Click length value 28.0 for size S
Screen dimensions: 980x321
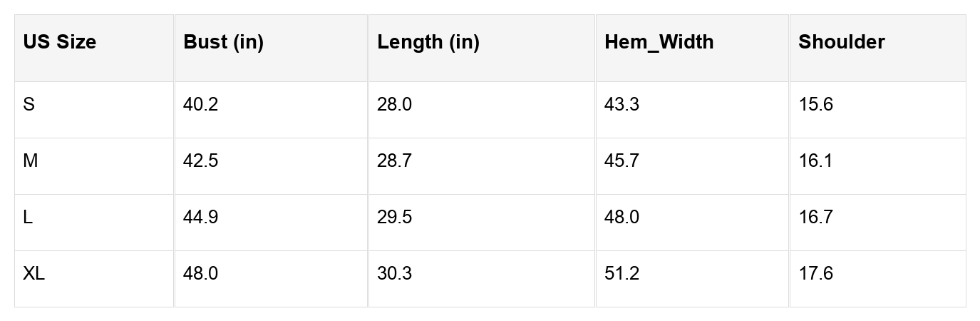pos(394,105)
